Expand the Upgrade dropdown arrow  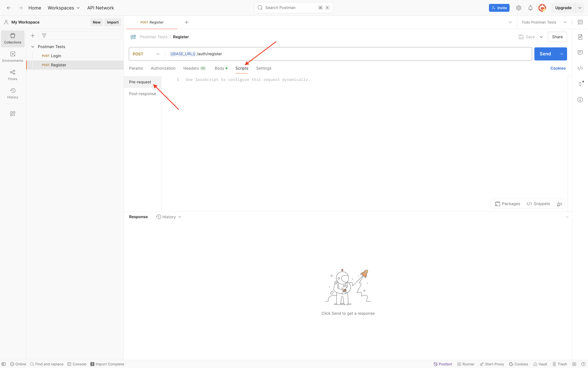[580, 8]
